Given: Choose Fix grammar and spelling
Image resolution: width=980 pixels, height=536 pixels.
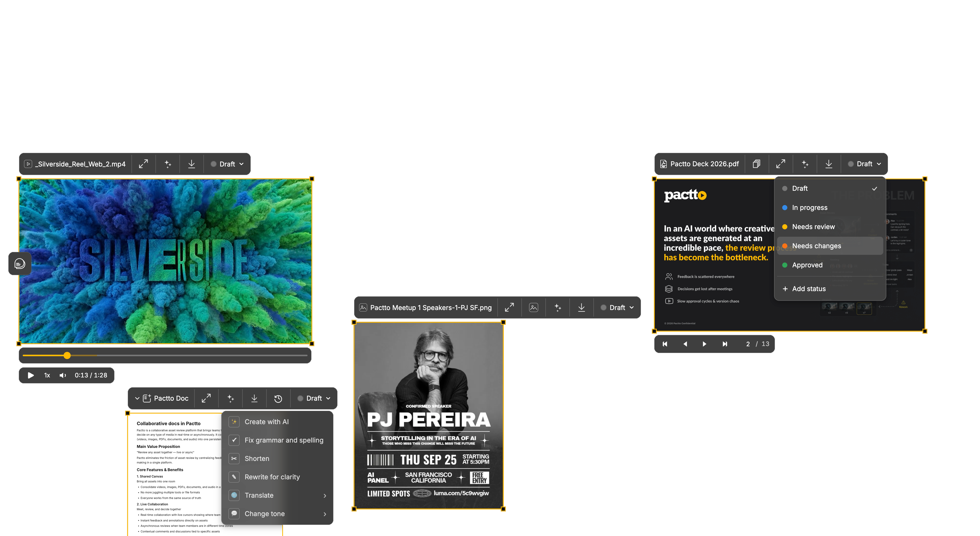Looking at the screenshot, I should coord(277,440).
